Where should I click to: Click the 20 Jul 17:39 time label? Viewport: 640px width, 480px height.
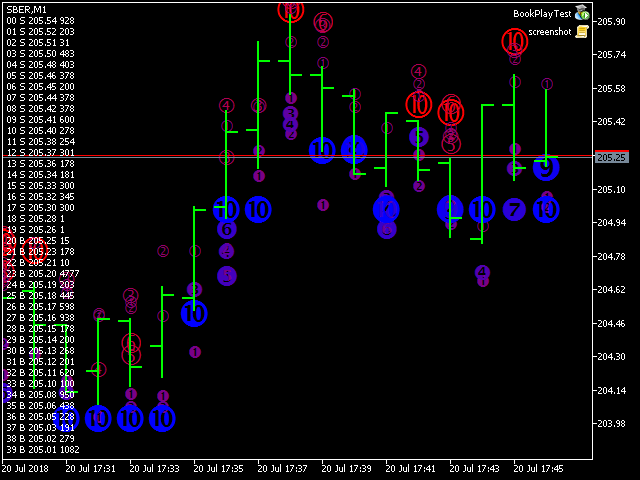point(347,469)
